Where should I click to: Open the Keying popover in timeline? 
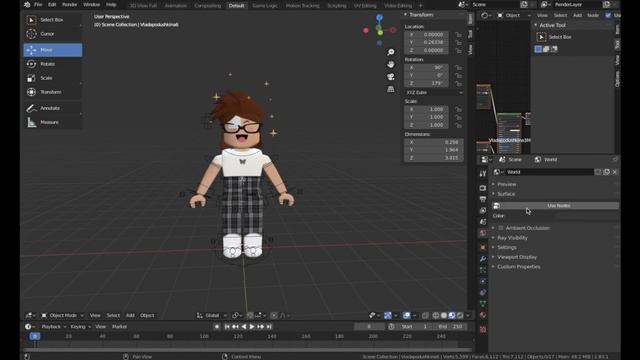pyautogui.click(x=80, y=327)
